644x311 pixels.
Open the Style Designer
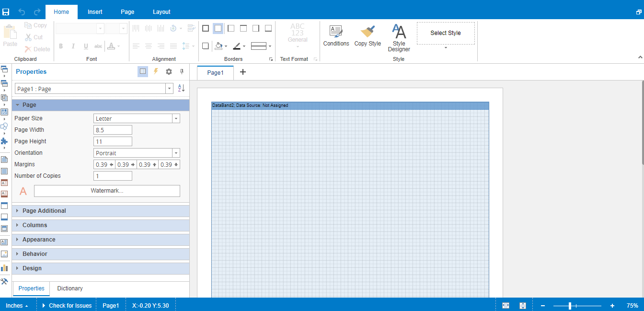click(399, 37)
